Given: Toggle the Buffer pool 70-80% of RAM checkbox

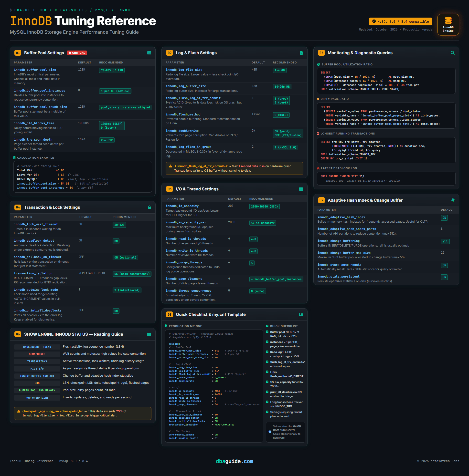Looking at the screenshot, I should click(x=267, y=332).
